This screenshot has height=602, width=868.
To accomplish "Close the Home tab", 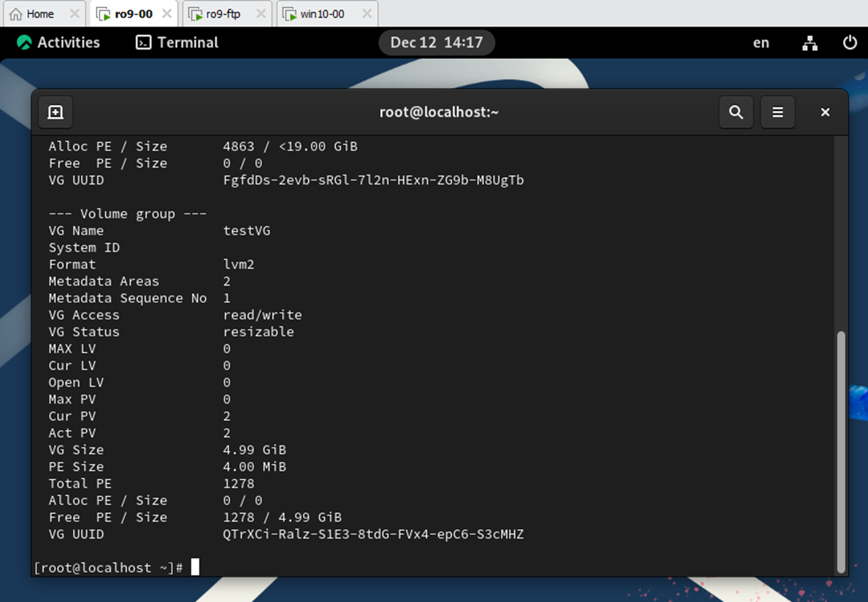I will coord(74,13).
